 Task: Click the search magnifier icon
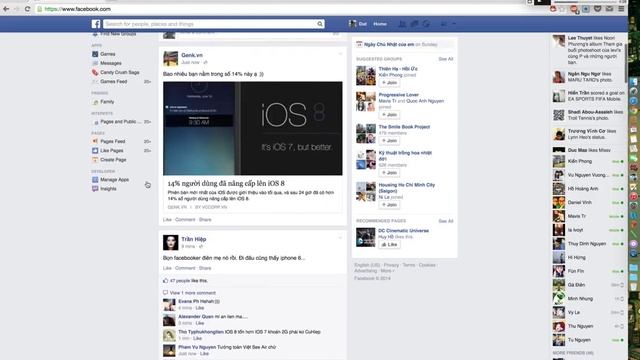[320, 24]
